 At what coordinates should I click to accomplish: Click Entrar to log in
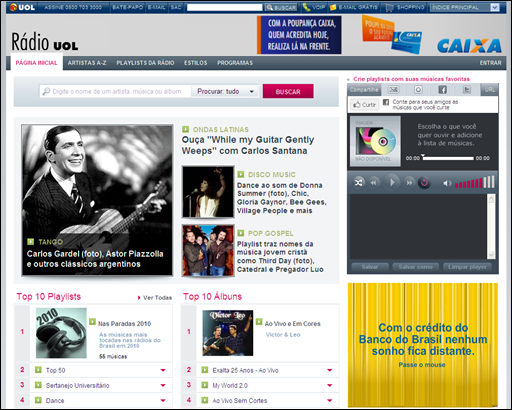pyautogui.click(x=490, y=63)
